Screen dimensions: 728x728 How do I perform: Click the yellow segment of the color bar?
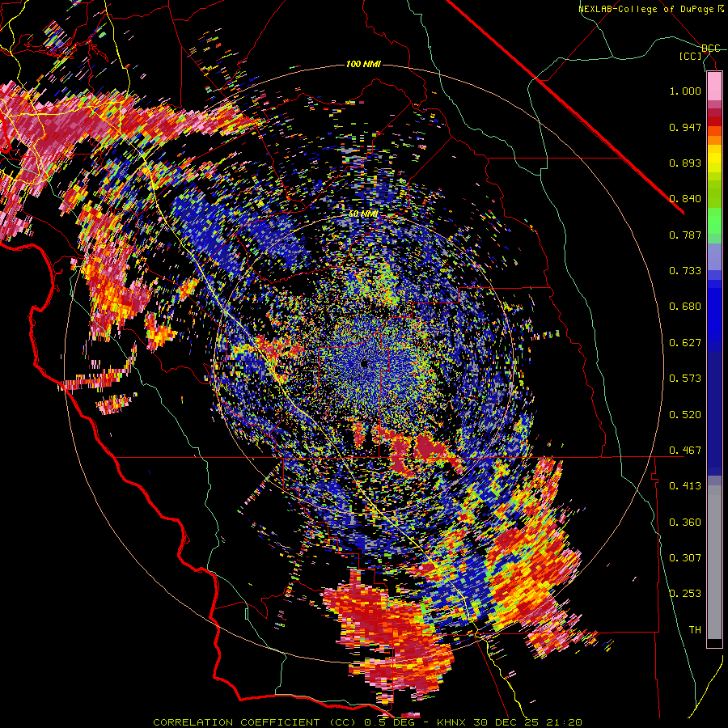click(x=714, y=159)
